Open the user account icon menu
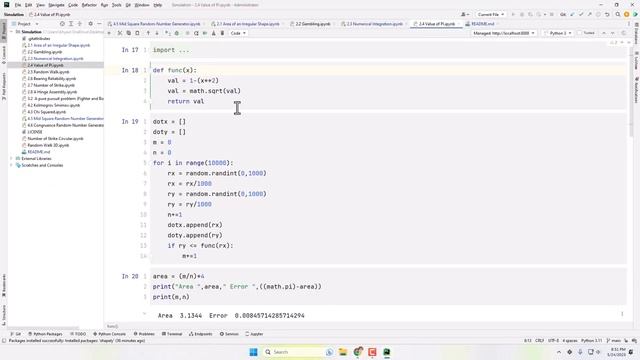640x360 pixels. click(x=464, y=14)
